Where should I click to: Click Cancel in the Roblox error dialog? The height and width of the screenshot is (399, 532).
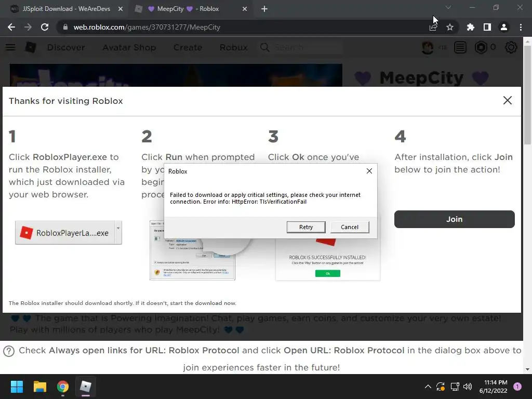tap(350, 227)
